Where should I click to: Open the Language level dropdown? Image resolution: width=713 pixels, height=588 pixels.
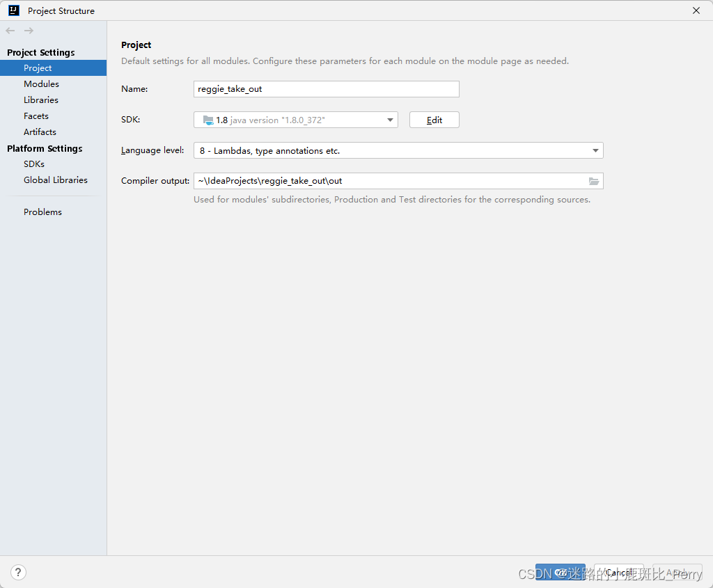(596, 150)
